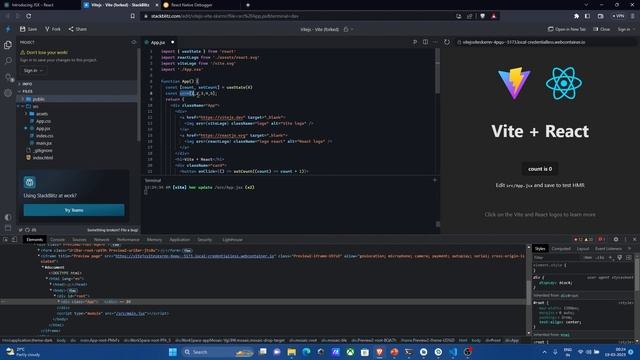
Task: Click the count is 0 button in preview
Action: pyautogui.click(x=540, y=169)
